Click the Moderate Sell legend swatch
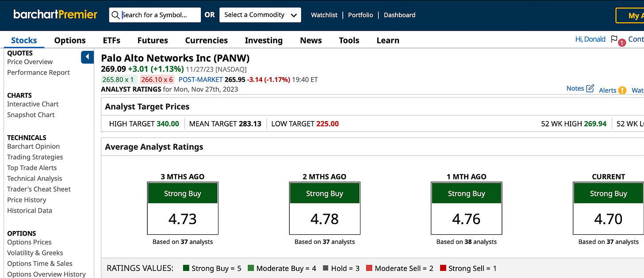644x278 pixels. coord(369,268)
